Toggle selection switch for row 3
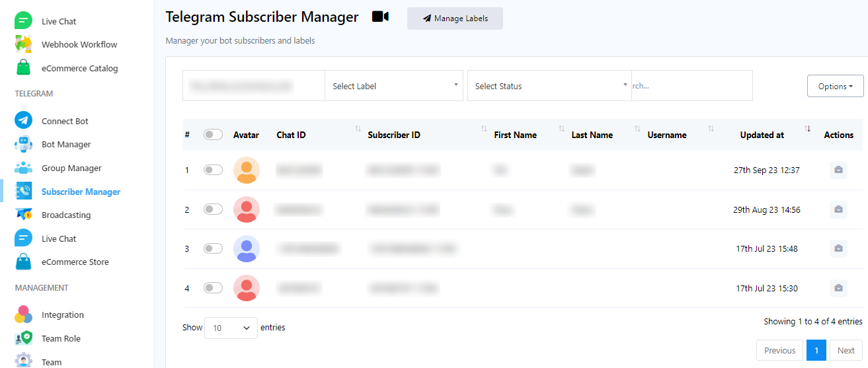Image resolution: width=868 pixels, height=368 pixels. (x=213, y=248)
